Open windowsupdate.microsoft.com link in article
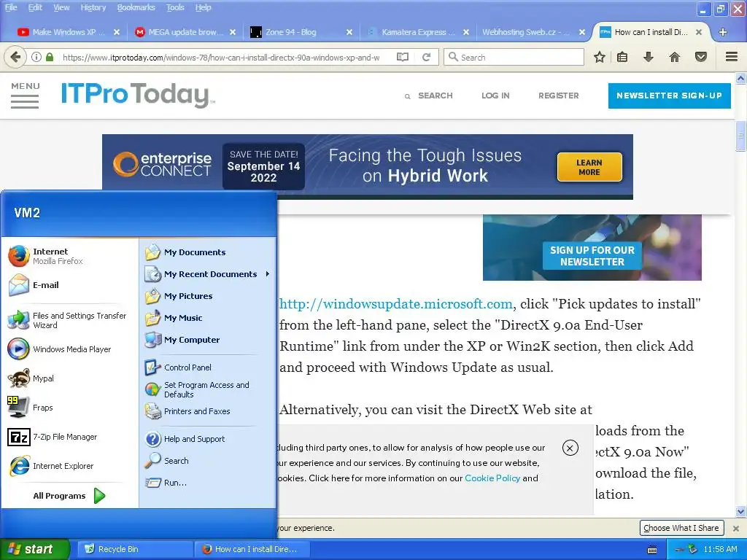 click(396, 304)
